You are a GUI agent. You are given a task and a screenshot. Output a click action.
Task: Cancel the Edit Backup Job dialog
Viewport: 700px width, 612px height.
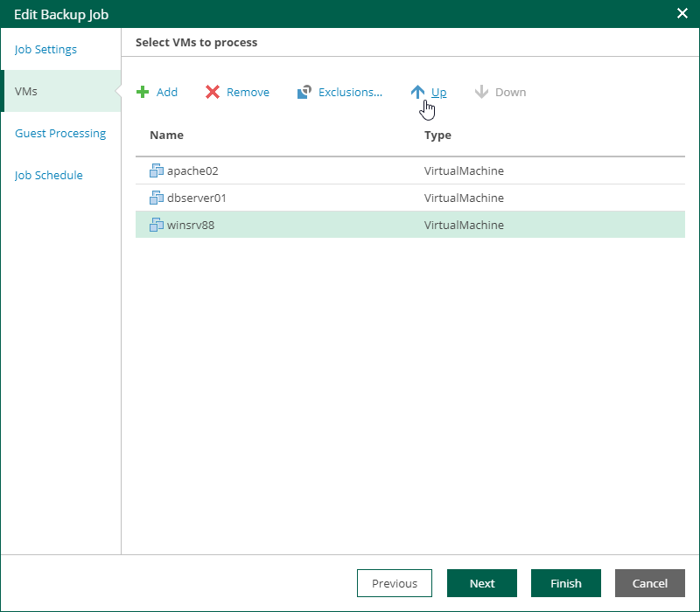tap(650, 583)
